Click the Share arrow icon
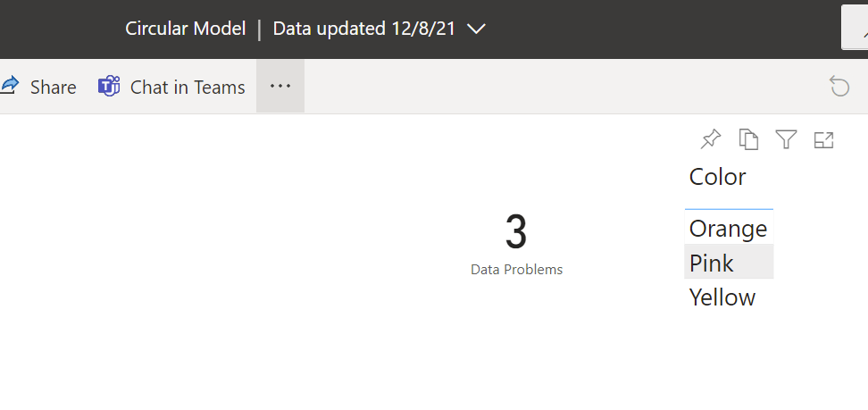Screen dimensions: 868x410 point(10,86)
